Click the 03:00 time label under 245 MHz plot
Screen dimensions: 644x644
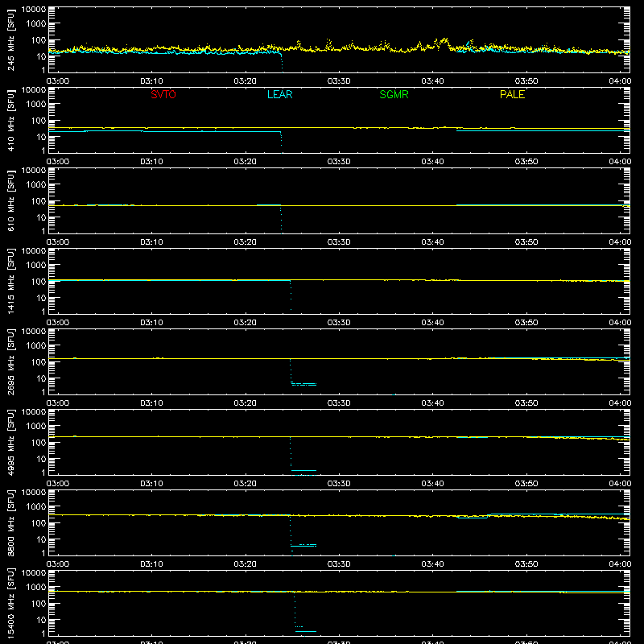58,81
